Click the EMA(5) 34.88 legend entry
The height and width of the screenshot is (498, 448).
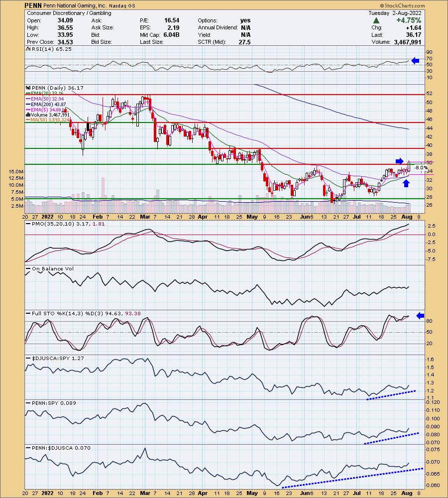[x=43, y=110]
